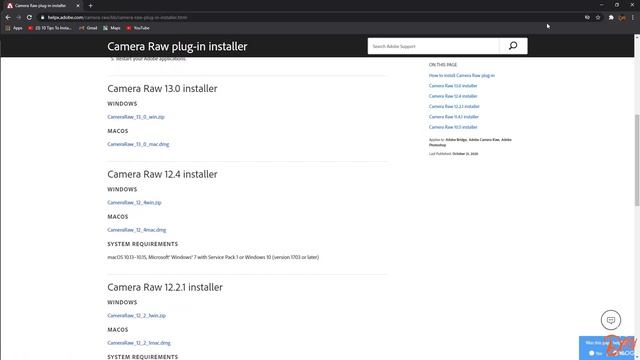Click the page vertical scrollbar thumb
This screenshot has width=640, height=360.
point(637,160)
